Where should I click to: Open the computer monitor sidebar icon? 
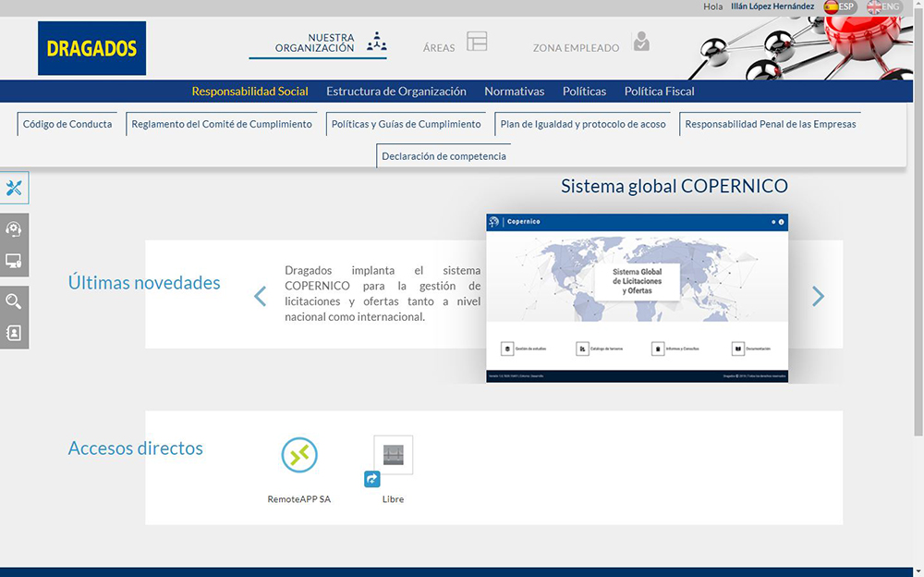point(14,261)
